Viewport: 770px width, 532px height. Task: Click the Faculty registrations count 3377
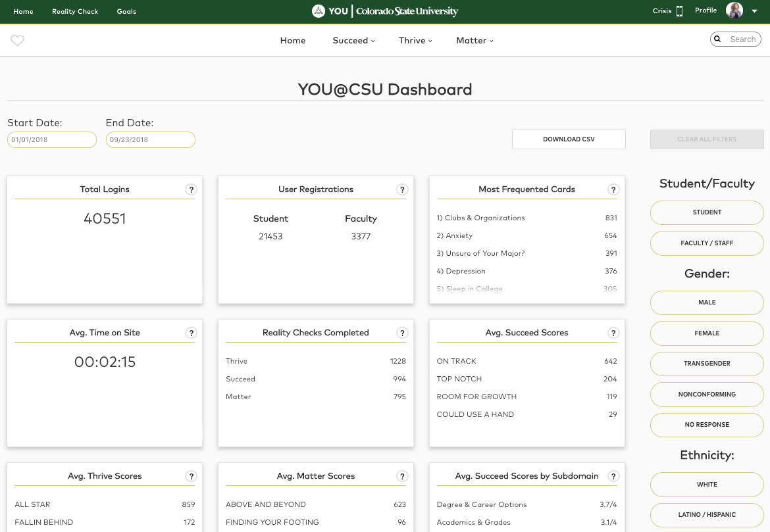point(361,237)
